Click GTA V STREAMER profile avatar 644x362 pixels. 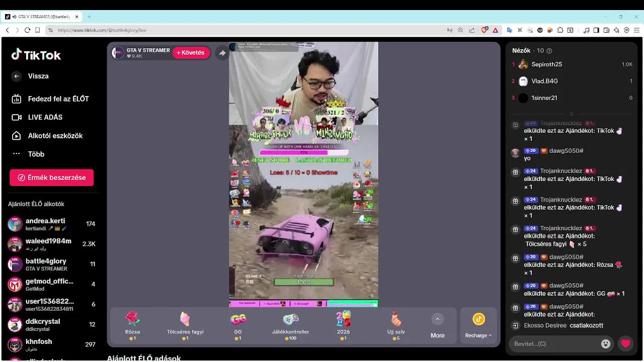pos(118,53)
